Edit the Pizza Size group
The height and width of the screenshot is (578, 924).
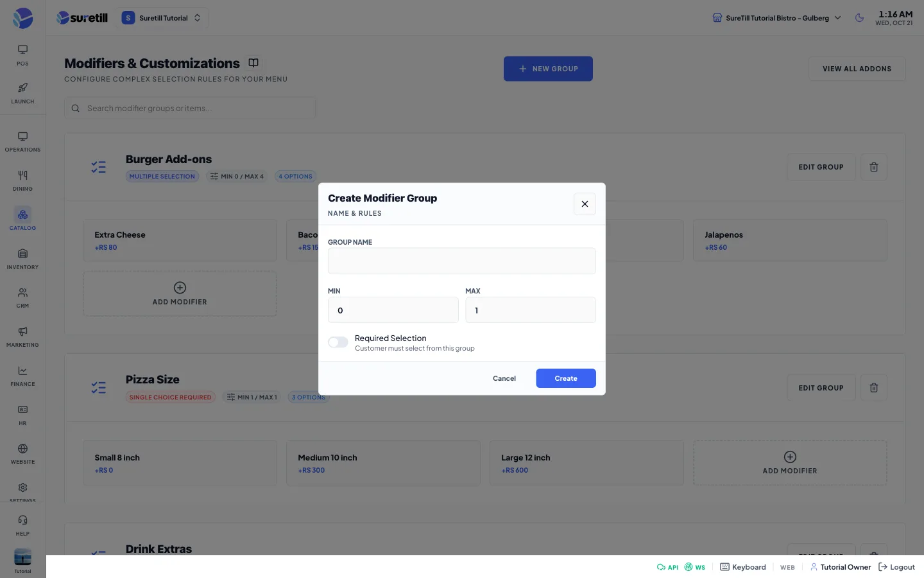coord(821,388)
